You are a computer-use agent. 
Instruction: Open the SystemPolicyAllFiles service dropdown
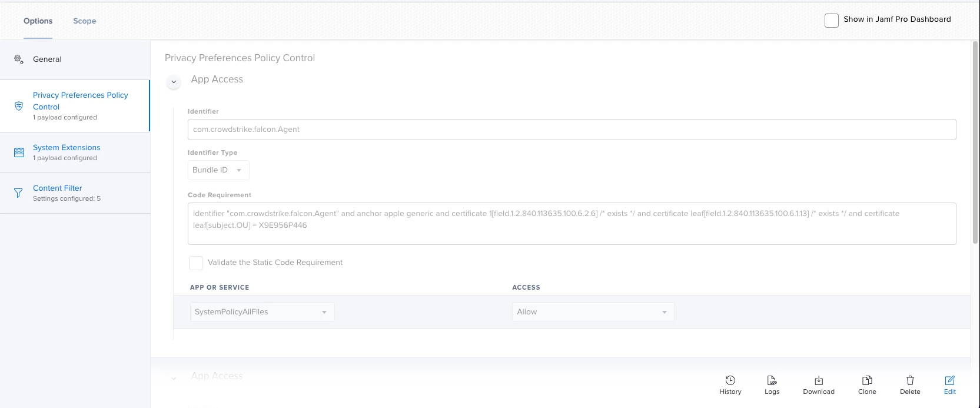tap(263, 312)
